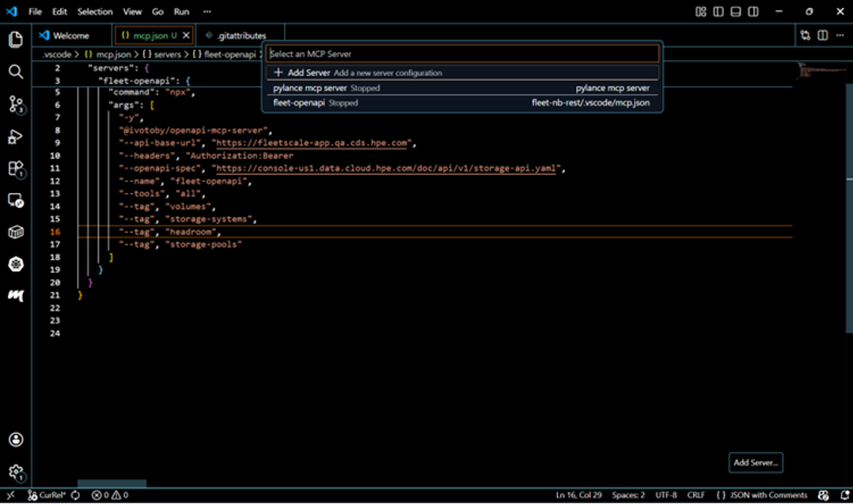Open the Customize Layout icon
This screenshot has height=504, width=853.
pyautogui.click(x=701, y=11)
